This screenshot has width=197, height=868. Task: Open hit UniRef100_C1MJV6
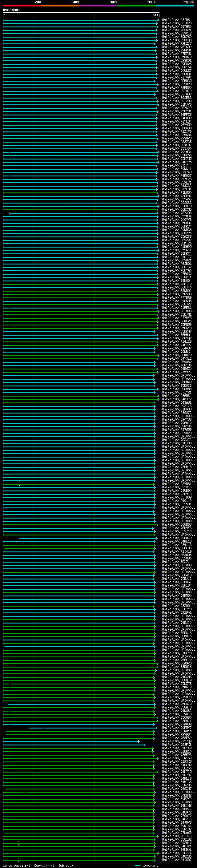[x=177, y=104]
